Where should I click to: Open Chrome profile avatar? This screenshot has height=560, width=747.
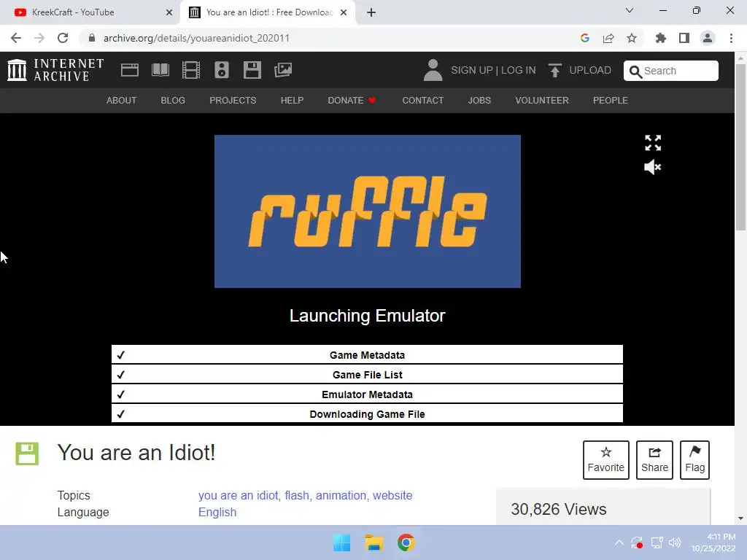click(x=708, y=38)
